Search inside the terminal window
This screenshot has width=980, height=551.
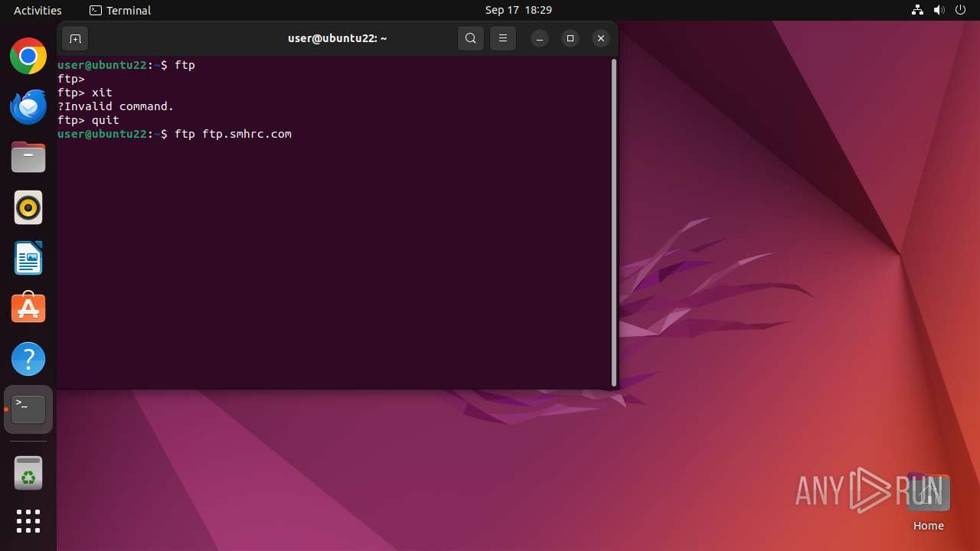[x=471, y=38]
